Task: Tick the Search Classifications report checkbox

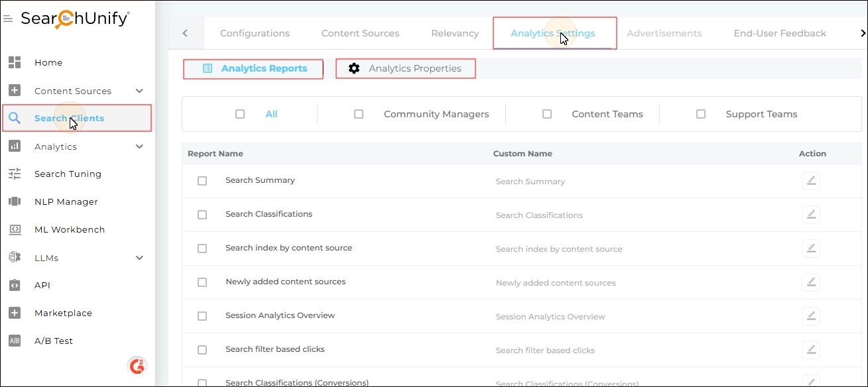Action: click(x=202, y=215)
